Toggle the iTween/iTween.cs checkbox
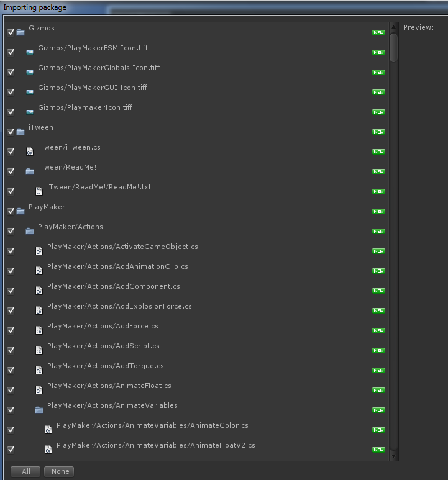 11,152
